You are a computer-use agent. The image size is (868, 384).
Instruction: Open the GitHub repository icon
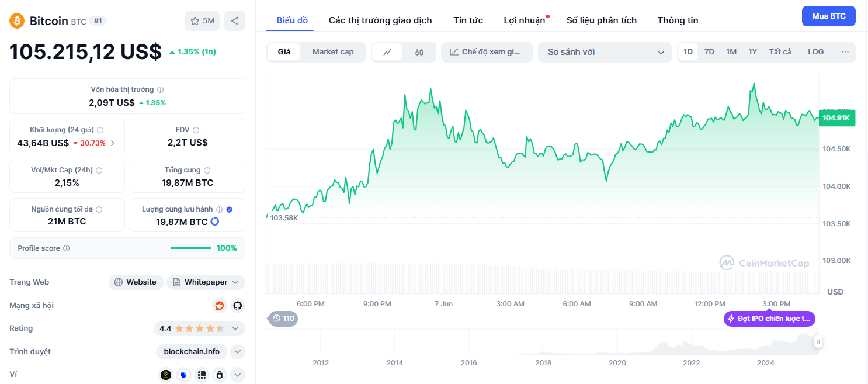tap(237, 305)
